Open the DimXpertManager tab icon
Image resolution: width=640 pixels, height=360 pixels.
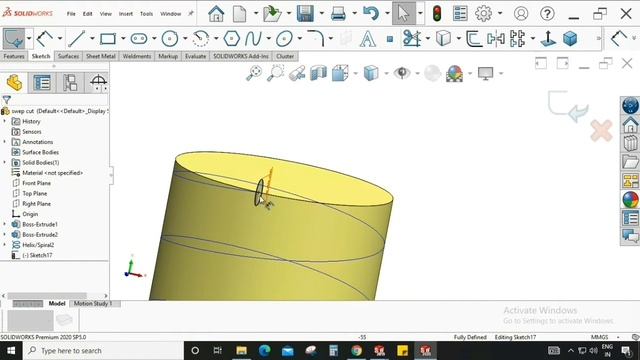coord(98,83)
